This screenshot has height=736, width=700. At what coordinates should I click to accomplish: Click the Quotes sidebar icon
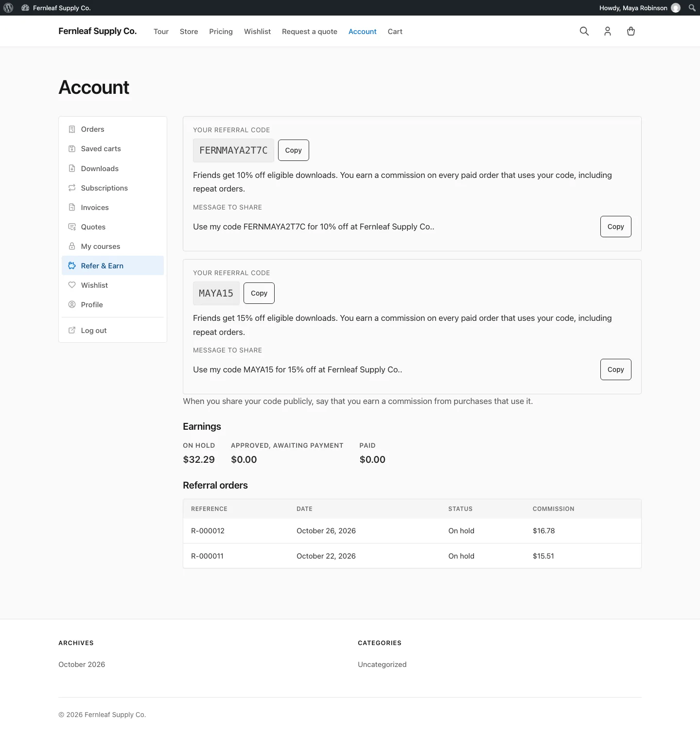click(72, 227)
